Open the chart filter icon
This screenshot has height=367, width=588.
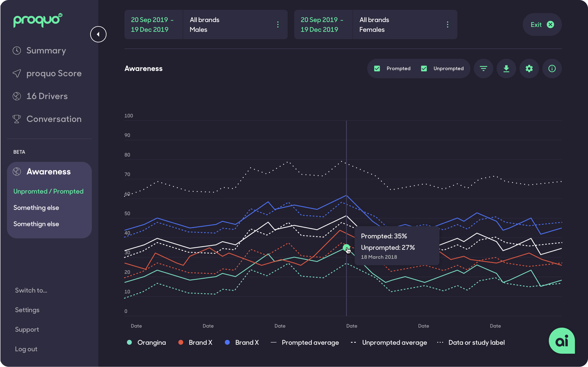coord(483,68)
